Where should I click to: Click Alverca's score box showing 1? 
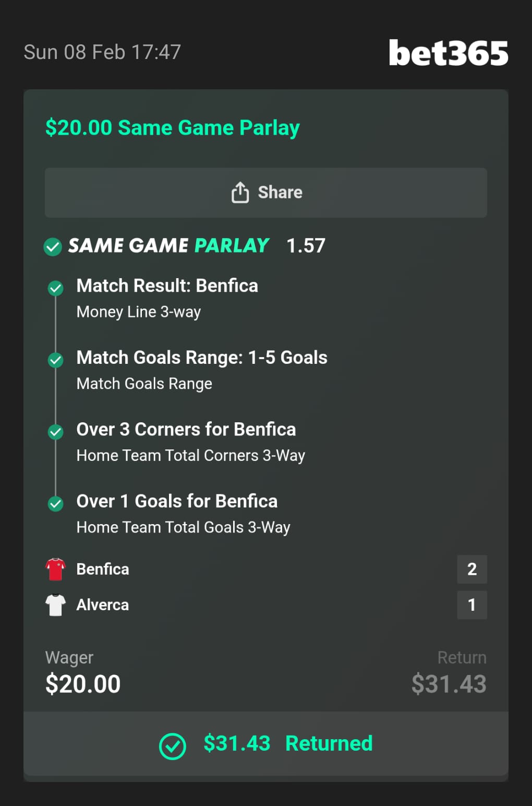point(472,605)
